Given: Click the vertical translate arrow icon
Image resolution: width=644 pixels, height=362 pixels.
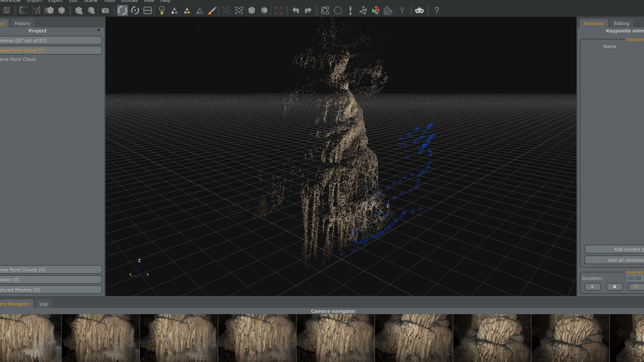Looking at the screenshot, I should (351, 11).
